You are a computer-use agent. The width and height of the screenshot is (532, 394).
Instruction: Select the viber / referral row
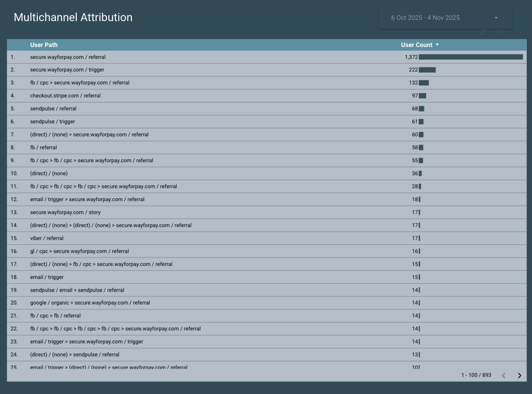144,238
